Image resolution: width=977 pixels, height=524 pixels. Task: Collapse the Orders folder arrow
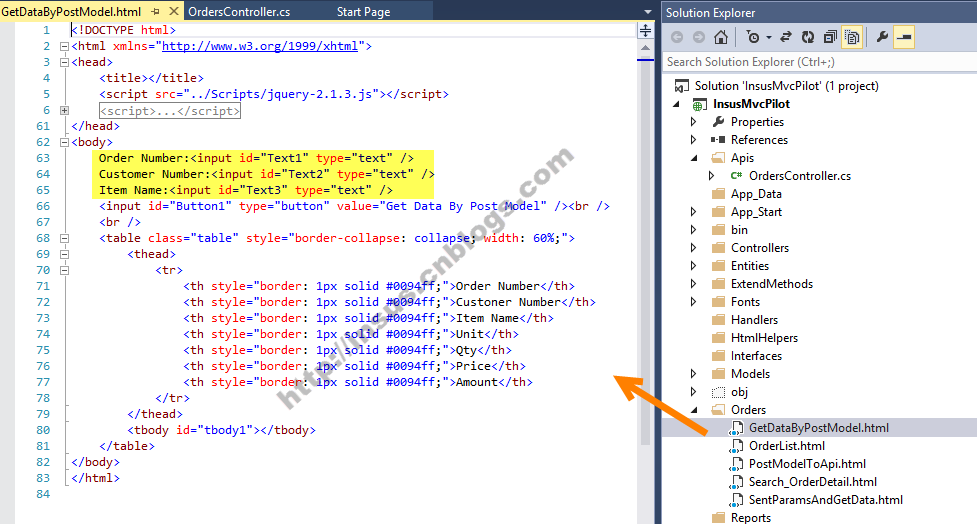pyautogui.click(x=694, y=410)
